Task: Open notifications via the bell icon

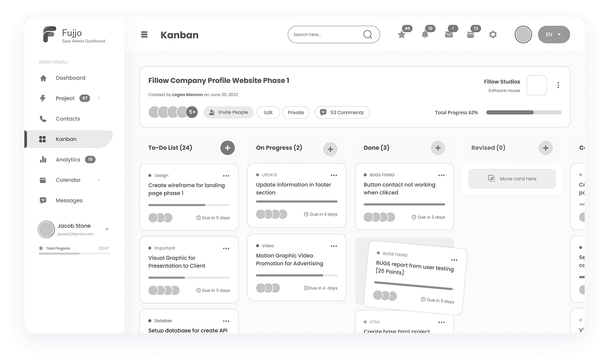Action: point(425,34)
